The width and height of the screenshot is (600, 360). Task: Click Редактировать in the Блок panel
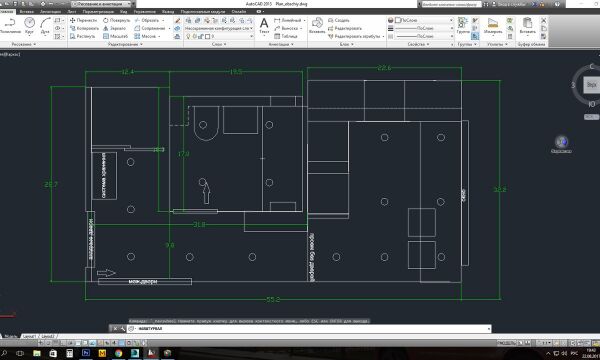click(345, 28)
